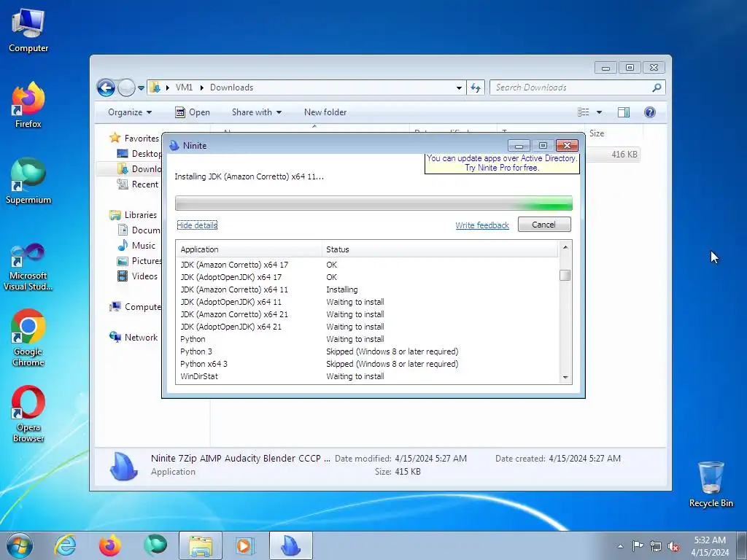Refresh the Downloads folder view
747x560 pixels.
(x=476, y=87)
